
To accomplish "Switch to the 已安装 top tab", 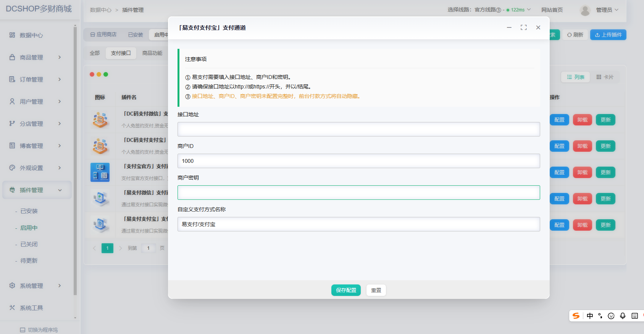I will click(x=136, y=35).
